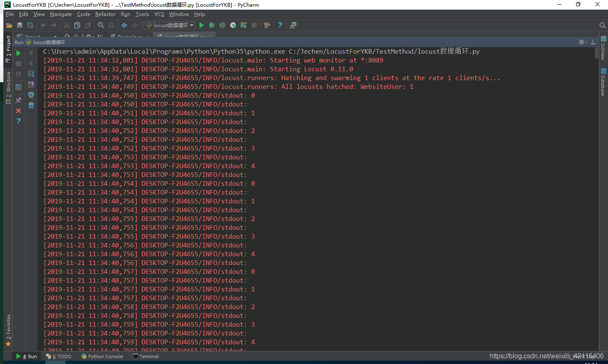The width and height of the screenshot is (608, 364).
Task: Open the File menu
Action: click(x=10, y=14)
